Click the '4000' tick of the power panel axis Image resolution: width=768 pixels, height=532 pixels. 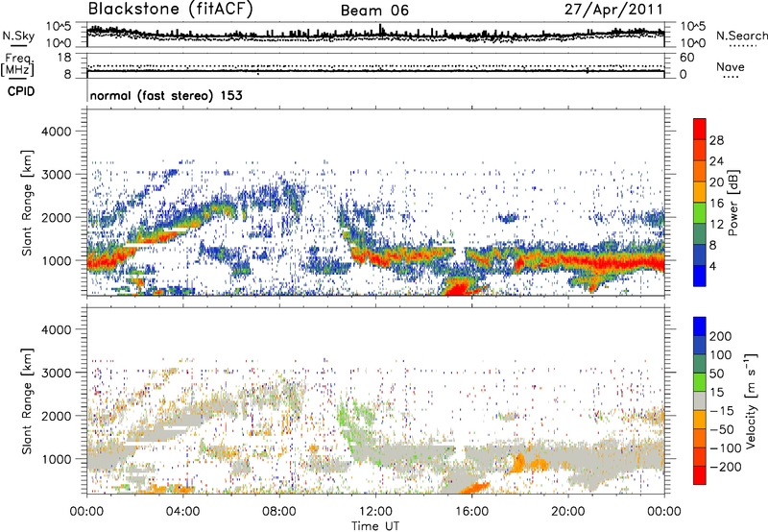coord(56,132)
